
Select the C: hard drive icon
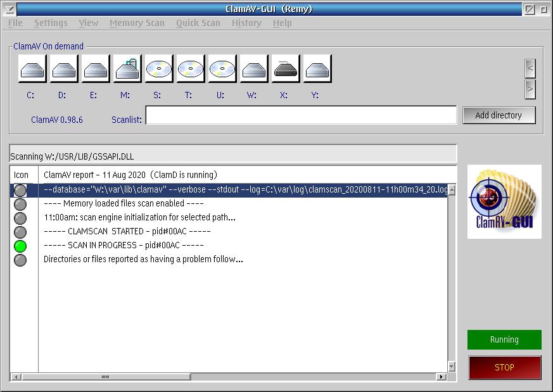click(x=32, y=69)
